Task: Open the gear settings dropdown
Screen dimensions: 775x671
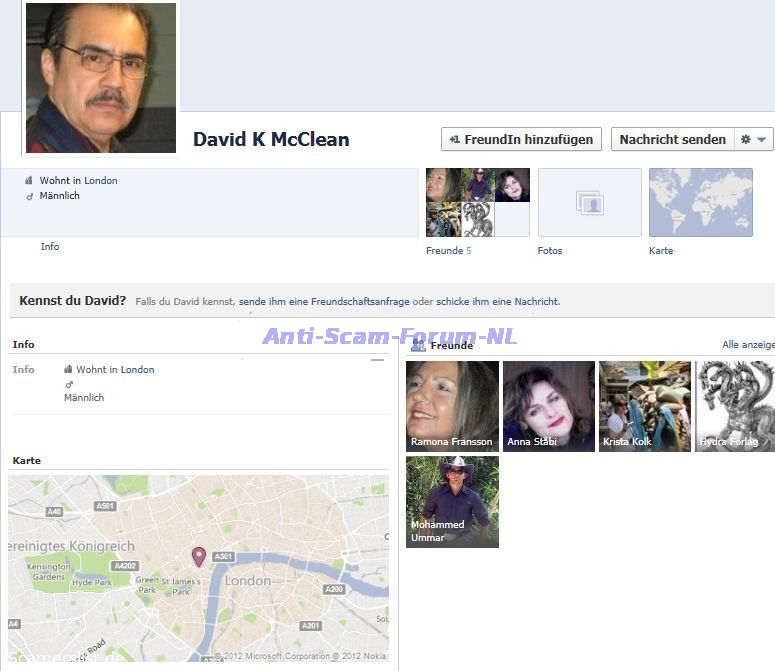Action: point(753,140)
